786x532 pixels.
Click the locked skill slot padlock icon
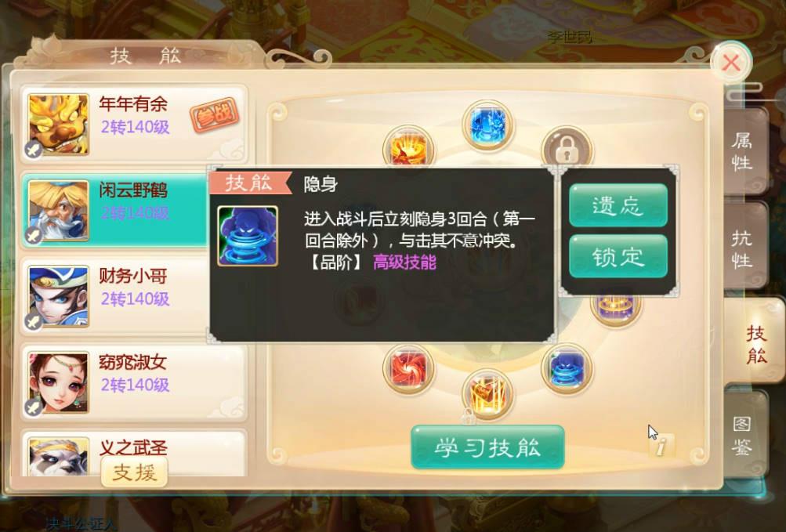coord(567,147)
